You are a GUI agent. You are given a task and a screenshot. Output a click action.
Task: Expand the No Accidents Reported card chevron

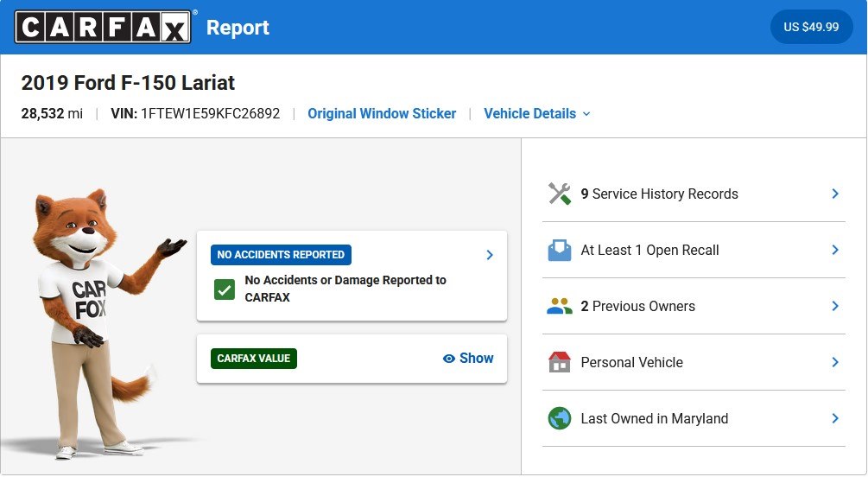[x=490, y=255]
